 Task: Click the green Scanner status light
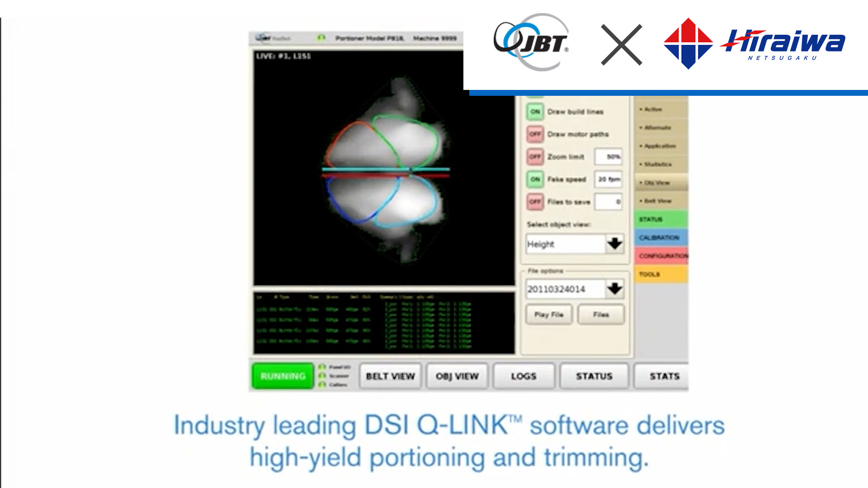click(x=322, y=375)
